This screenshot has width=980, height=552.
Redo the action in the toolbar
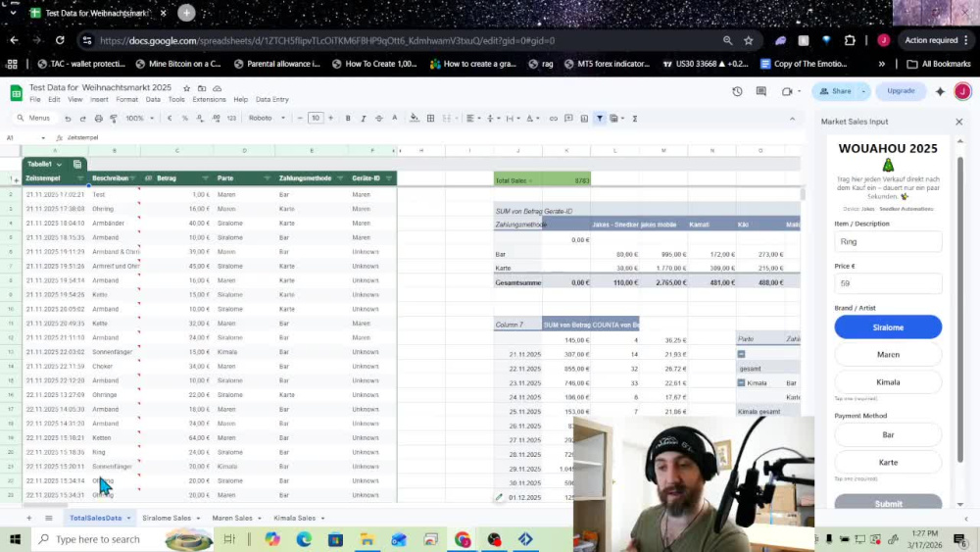pyautogui.click(x=82, y=119)
